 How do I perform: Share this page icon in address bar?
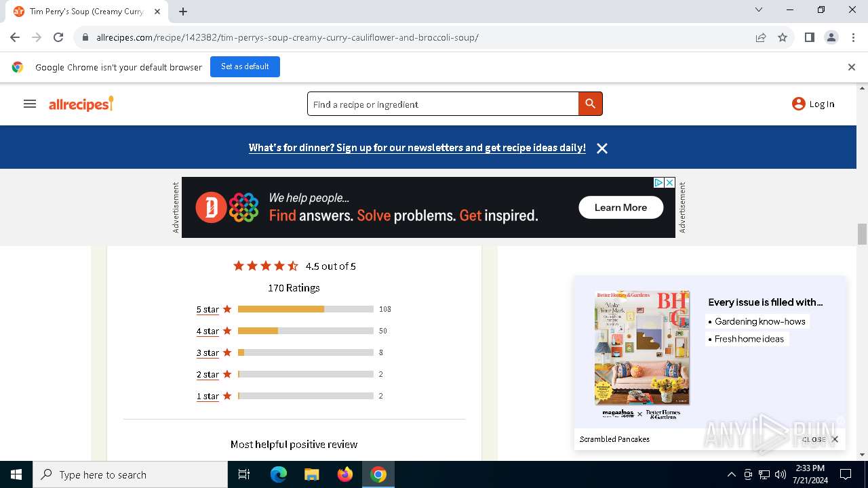(x=761, y=37)
